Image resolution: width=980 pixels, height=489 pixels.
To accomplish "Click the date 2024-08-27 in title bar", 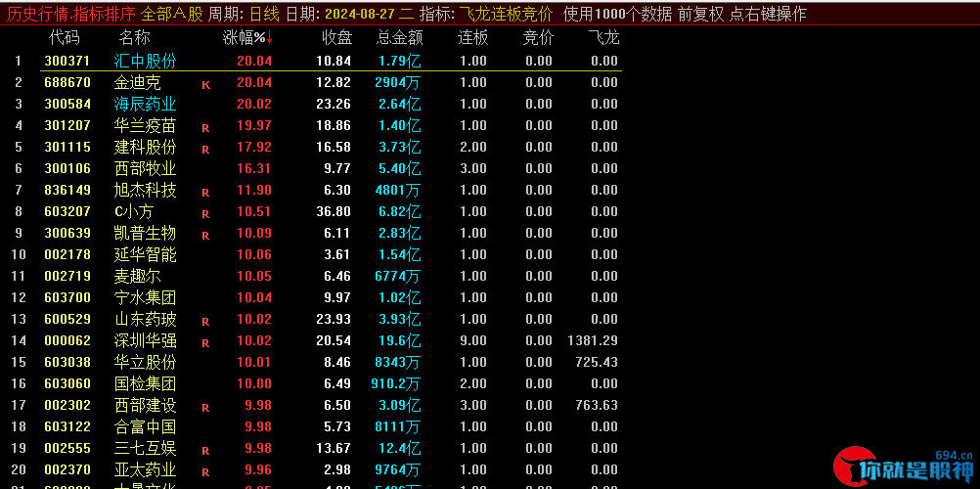I will 361,14.
